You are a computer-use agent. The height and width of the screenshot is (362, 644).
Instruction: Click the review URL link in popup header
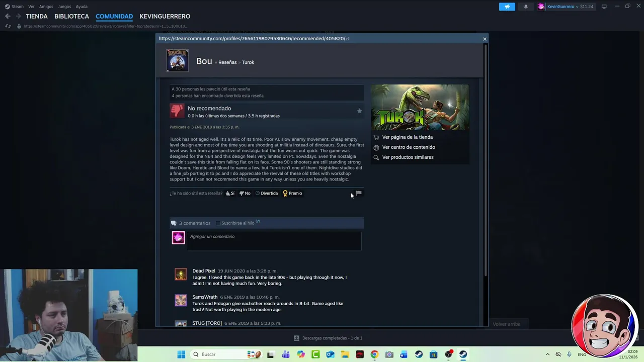254,39
